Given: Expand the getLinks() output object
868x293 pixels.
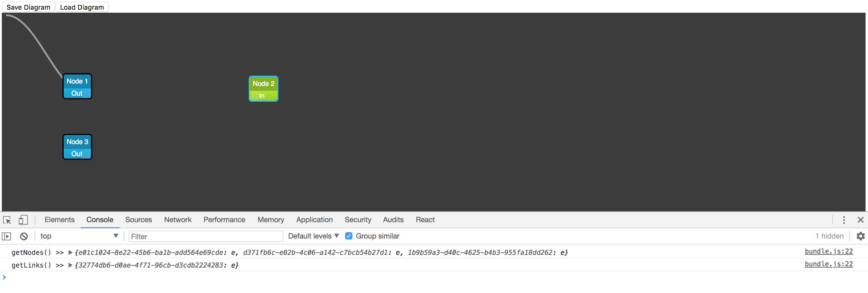Looking at the screenshot, I should (x=70, y=265).
